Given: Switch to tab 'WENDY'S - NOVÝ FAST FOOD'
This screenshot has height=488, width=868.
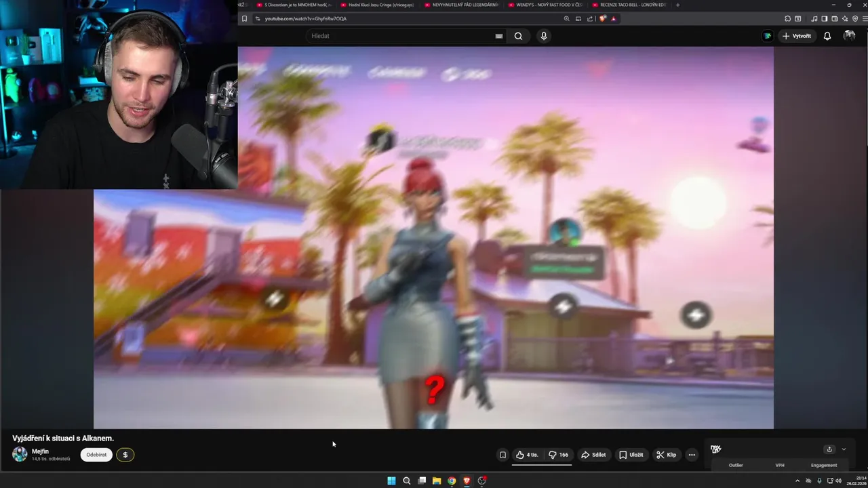Looking at the screenshot, I should (547, 5).
